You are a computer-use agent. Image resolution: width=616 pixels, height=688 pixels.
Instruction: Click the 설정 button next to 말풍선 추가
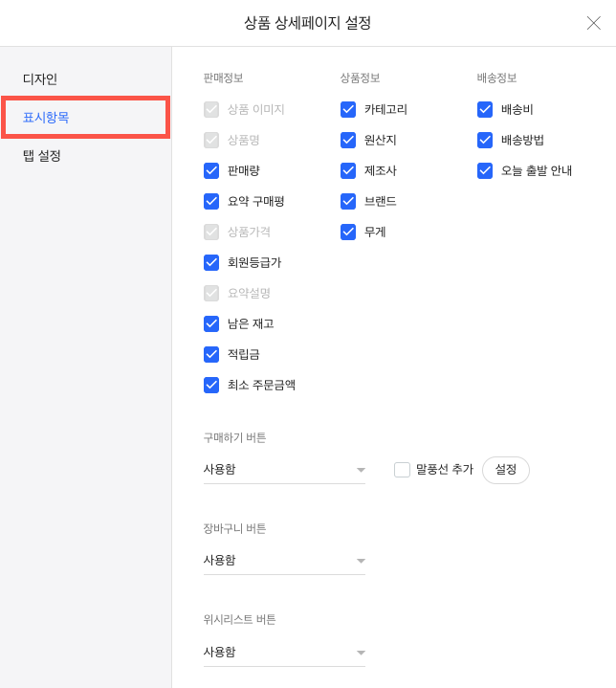click(506, 470)
